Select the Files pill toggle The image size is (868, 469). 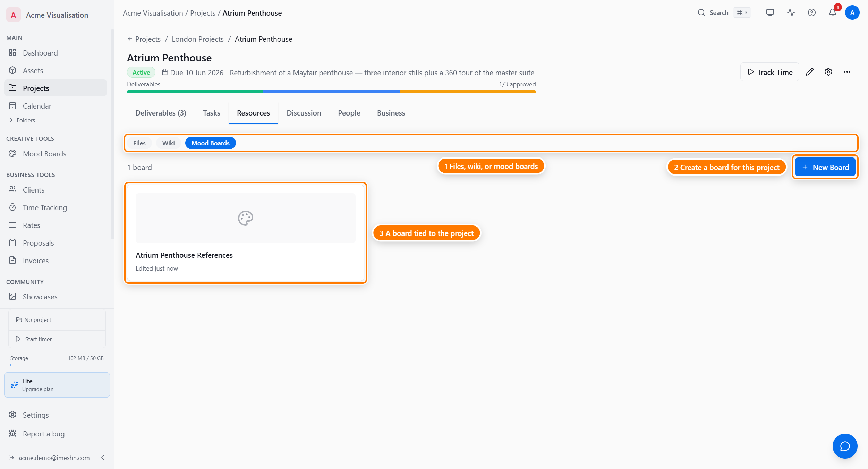tap(139, 143)
